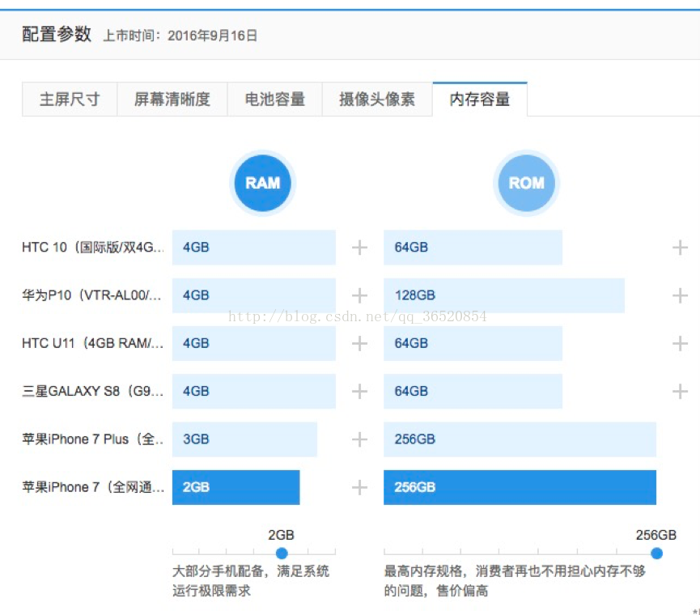
Task: Click plus icon between 苹果iPhone 7 2GB and 256GB
Action: 359,487
